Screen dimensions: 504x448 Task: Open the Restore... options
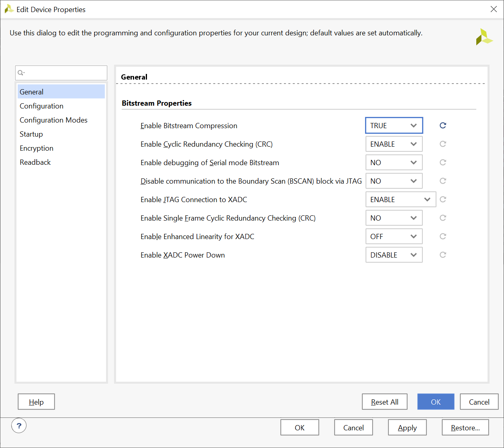point(465,428)
